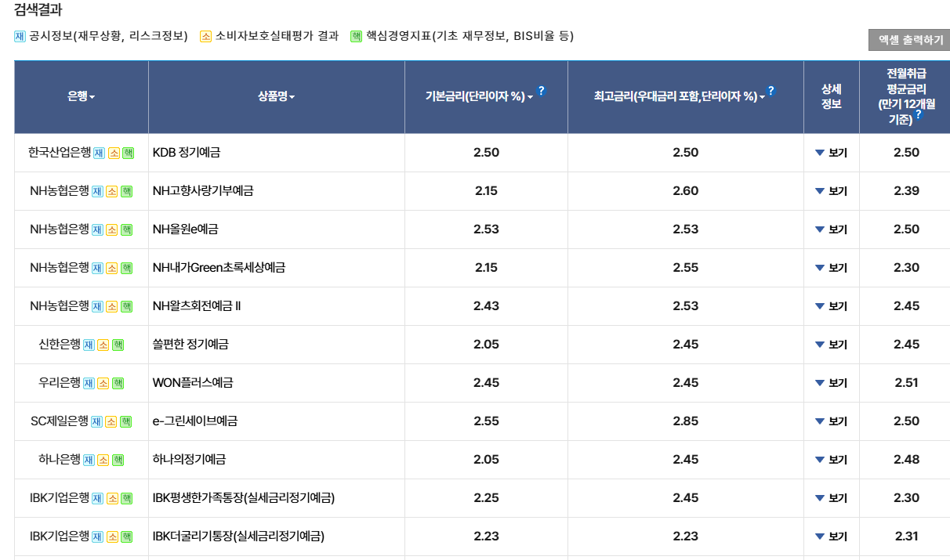Open 소 consumer protection icon for 한국산업은행
The image size is (950, 560).
[x=113, y=154]
